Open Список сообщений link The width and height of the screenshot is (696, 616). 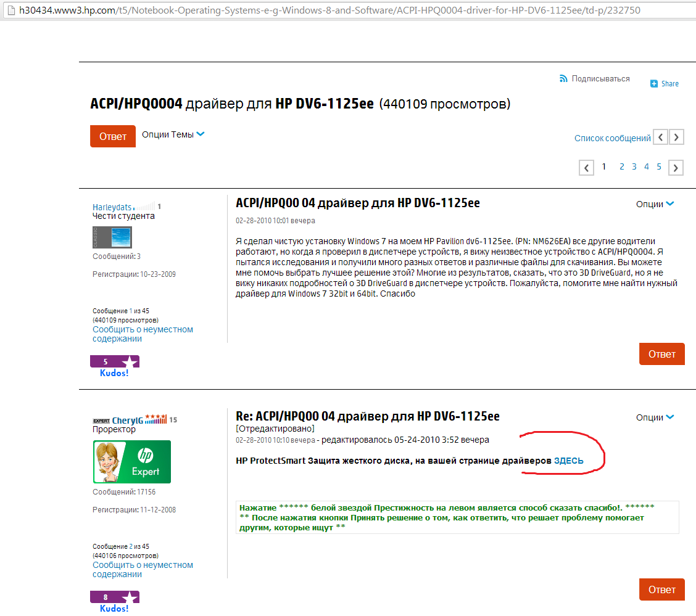(x=613, y=138)
